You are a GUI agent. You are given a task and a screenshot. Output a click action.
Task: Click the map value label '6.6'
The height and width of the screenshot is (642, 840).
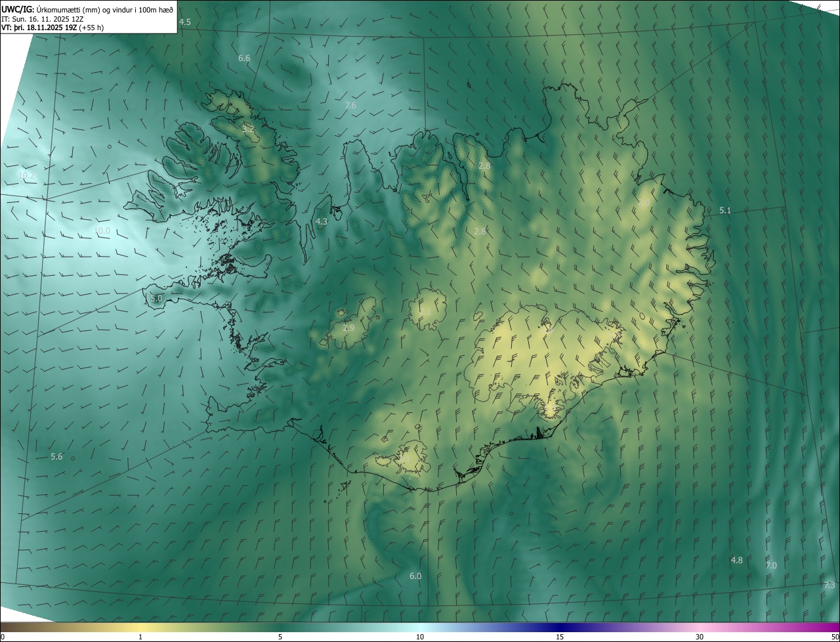click(244, 58)
